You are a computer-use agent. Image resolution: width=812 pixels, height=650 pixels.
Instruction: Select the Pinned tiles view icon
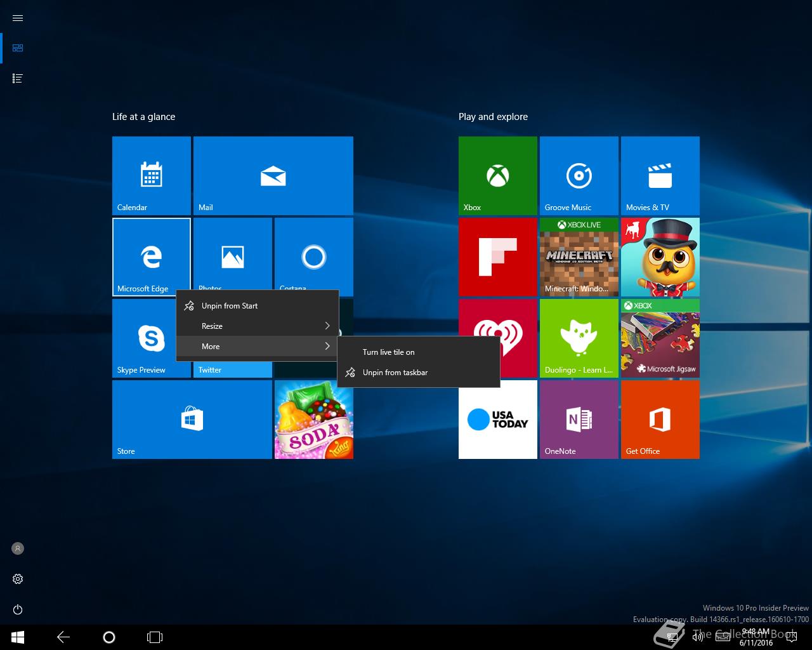click(x=18, y=48)
